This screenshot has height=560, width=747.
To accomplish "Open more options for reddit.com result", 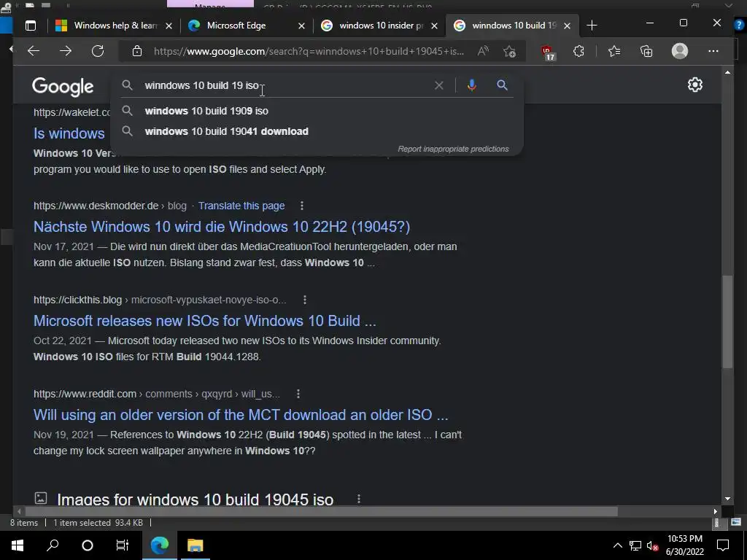I will point(298,394).
